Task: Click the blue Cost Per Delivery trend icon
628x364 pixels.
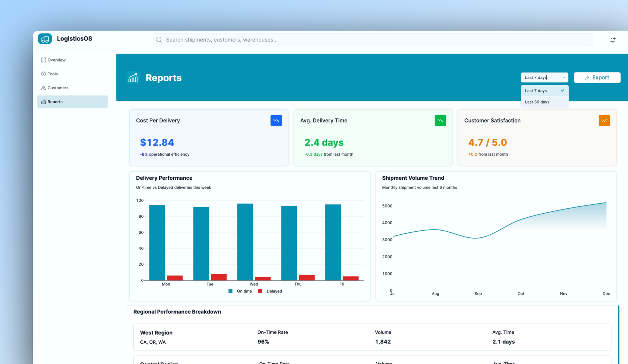Action: pos(276,121)
